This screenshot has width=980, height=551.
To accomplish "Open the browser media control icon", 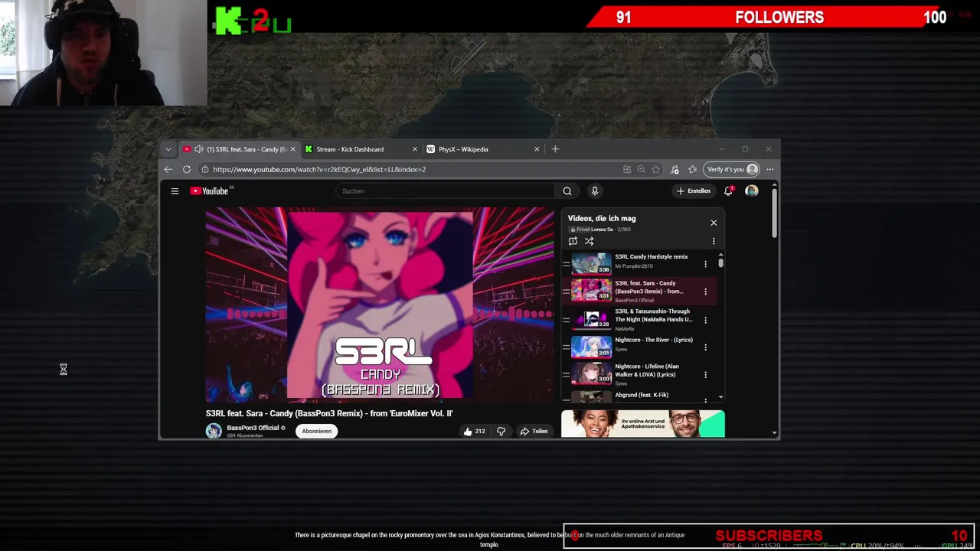I will pyautogui.click(x=675, y=169).
